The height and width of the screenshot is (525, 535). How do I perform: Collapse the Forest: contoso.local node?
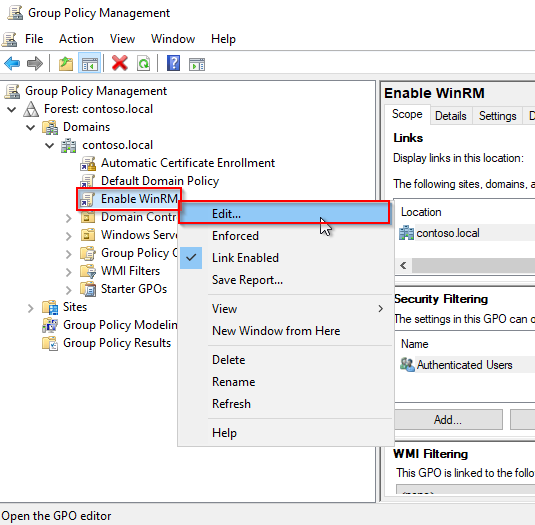12,110
